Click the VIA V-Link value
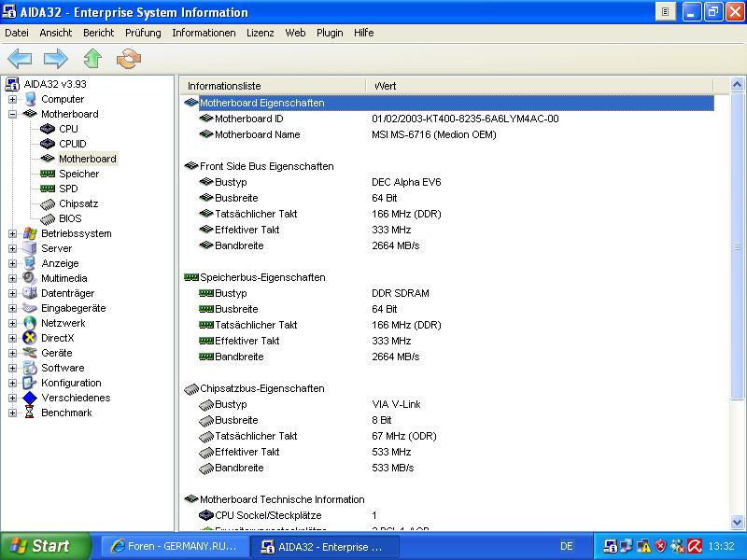747x560 pixels. (396, 404)
